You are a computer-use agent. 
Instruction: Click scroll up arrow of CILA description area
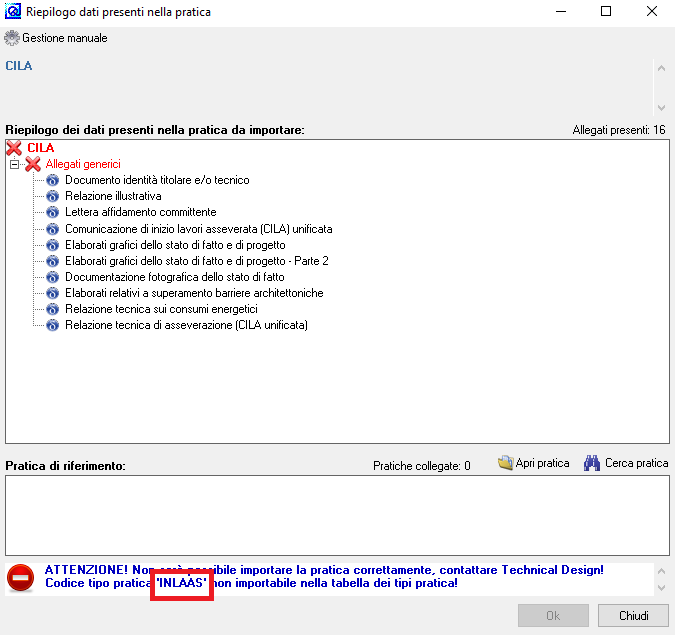(662, 68)
